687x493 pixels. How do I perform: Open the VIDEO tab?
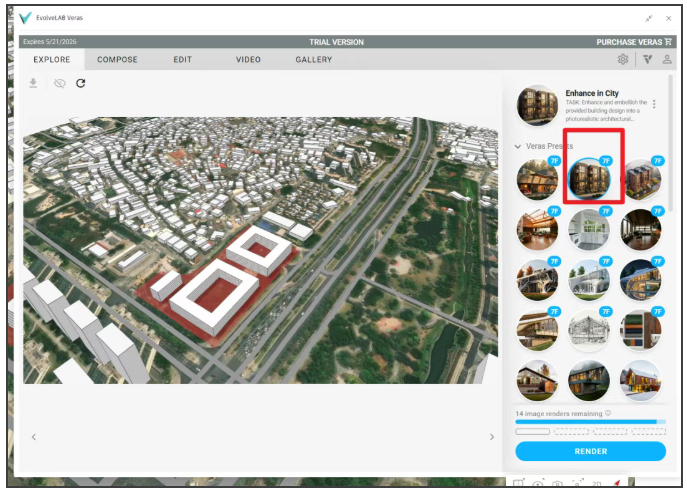coord(248,60)
